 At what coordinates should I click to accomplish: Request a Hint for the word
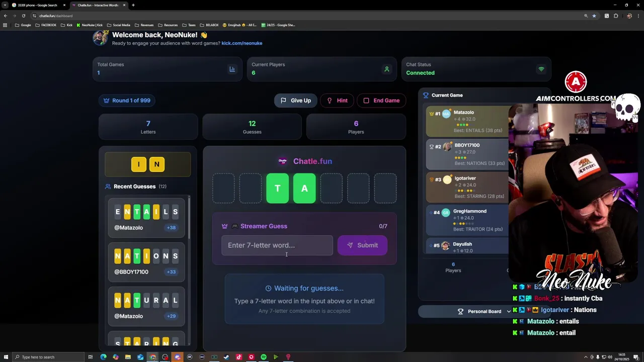click(337, 101)
